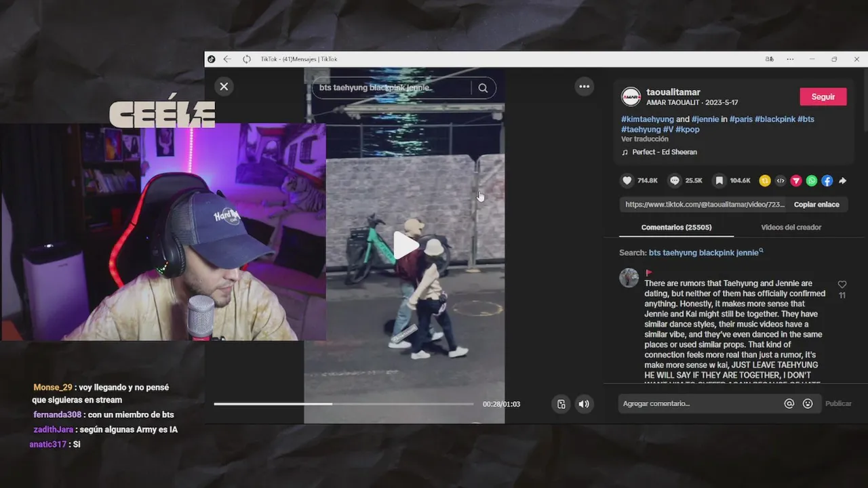Click Ver traducción link
868x488 pixels.
coord(645,139)
